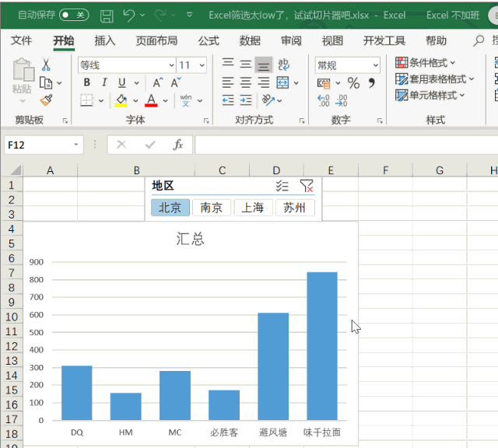Screen dimensions: 498x448
Task: Open the borders dropdown arrow
Action: tap(101, 100)
